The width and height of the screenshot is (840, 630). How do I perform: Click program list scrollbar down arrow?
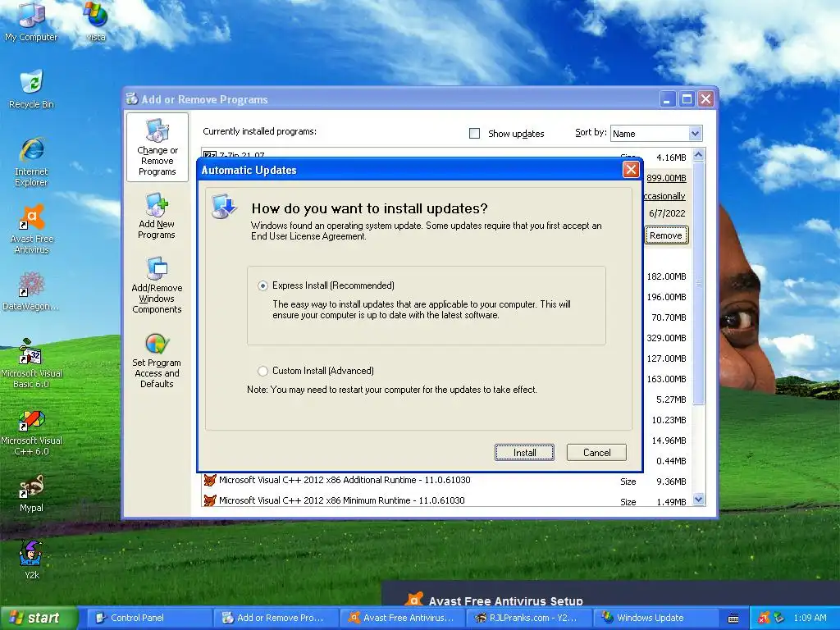pyautogui.click(x=699, y=500)
